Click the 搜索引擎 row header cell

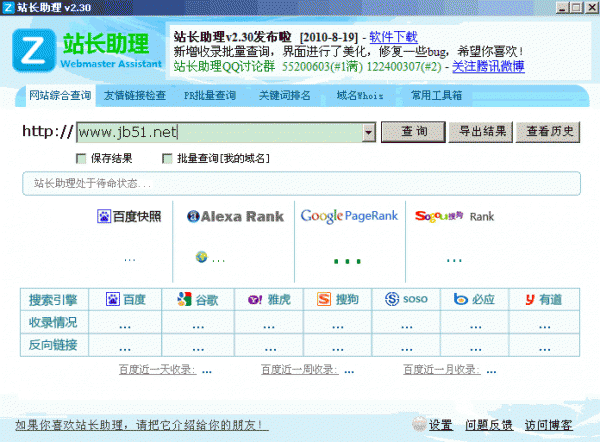click(54, 300)
